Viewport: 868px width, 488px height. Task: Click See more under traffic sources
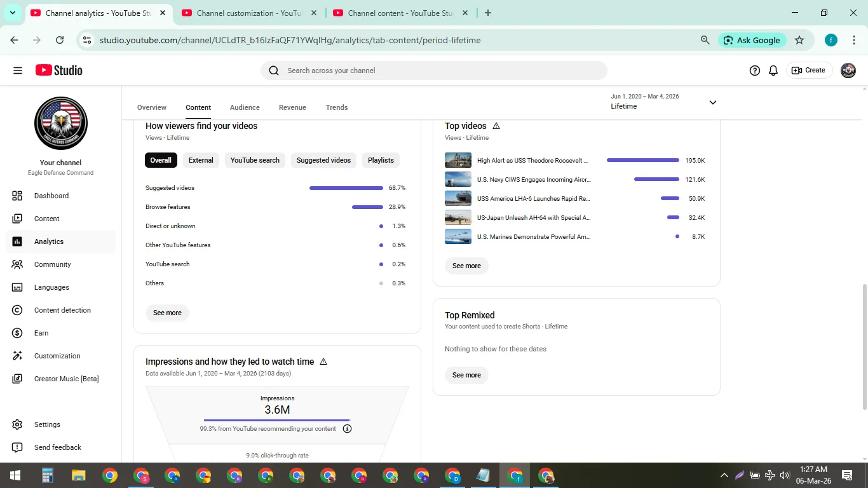pyautogui.click(x=167, y=313)
